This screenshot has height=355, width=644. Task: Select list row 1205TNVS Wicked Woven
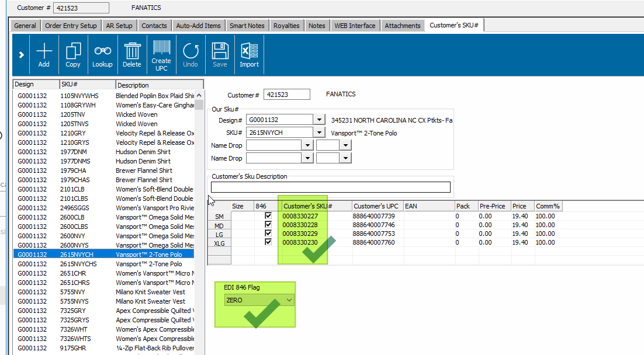(x=104, y=124)
